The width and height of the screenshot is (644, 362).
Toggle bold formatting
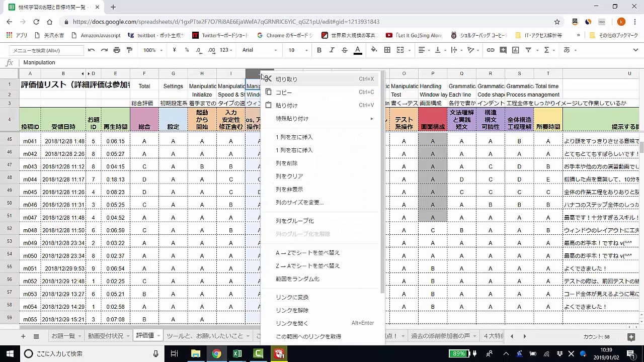(x=319, y=50)
